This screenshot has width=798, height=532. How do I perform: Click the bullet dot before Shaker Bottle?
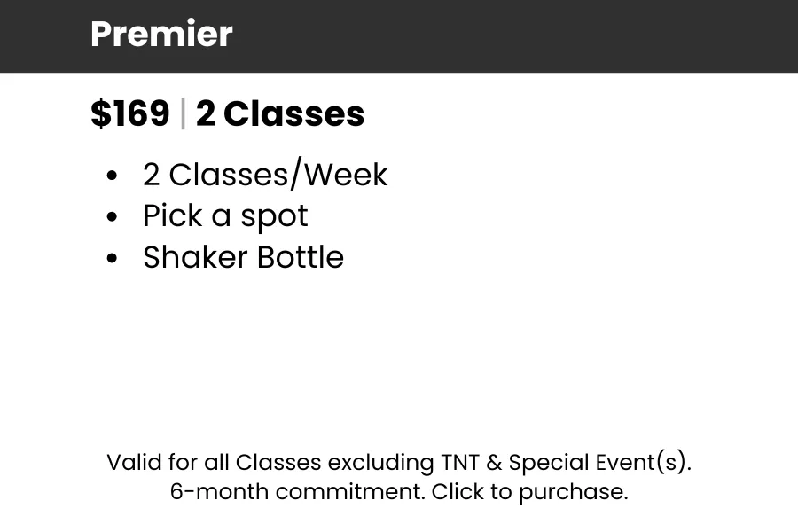[112, 259]
